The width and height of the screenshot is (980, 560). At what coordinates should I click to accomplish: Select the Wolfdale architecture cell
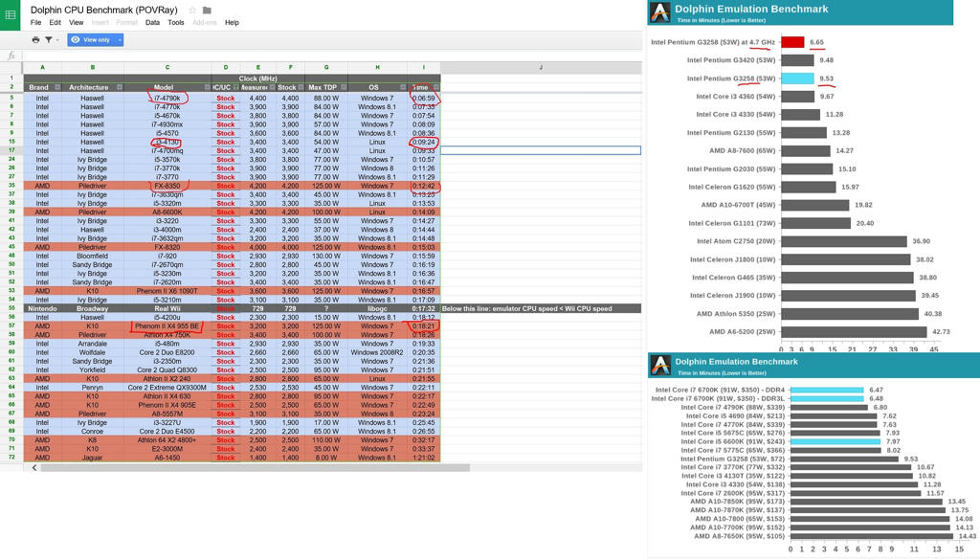tap(93, 352)
